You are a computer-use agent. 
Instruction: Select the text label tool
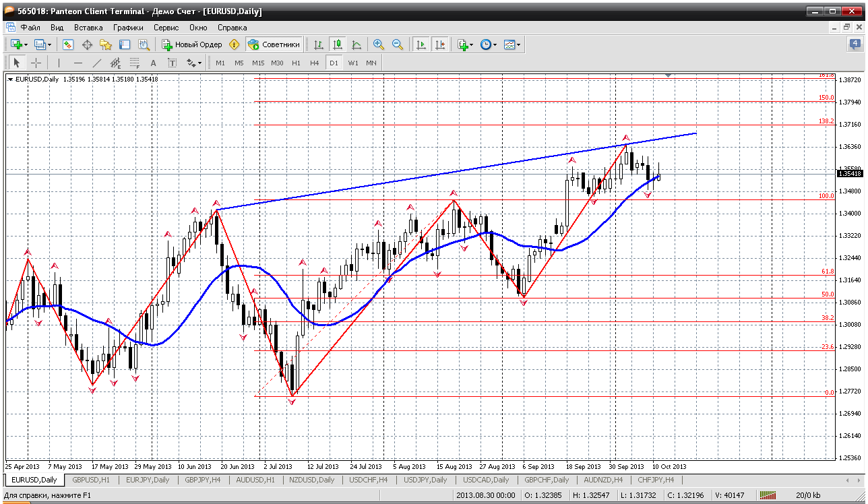[x=172, y=63]
